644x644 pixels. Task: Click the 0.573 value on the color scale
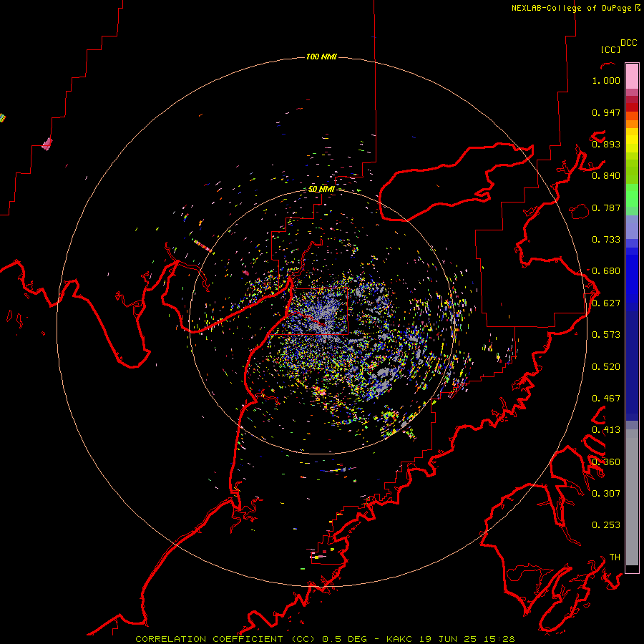(606, 335)
